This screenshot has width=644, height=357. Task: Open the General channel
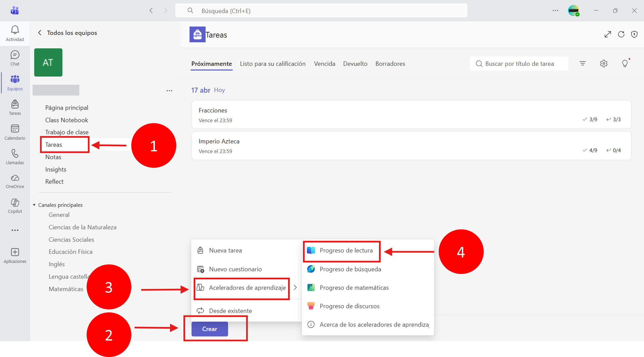(x=59, y=215)
